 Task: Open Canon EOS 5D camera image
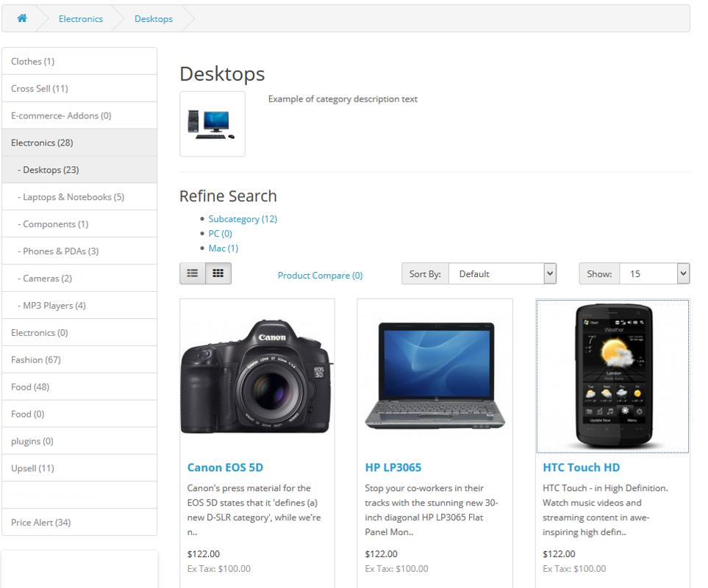pos(257,376)
